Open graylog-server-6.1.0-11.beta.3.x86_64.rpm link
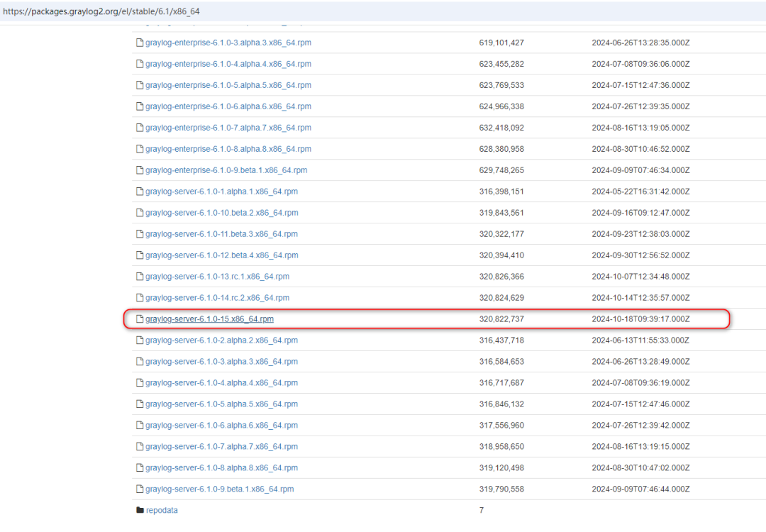Screen dimensions: 766x532 [221, 234]
